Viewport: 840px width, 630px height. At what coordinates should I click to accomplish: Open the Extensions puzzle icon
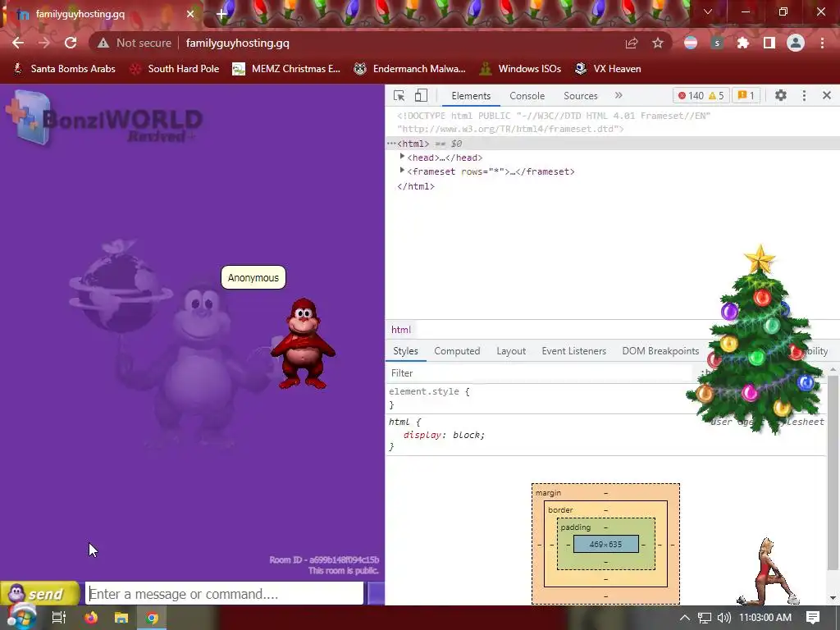pyautogui.click(x=742, y=43)
